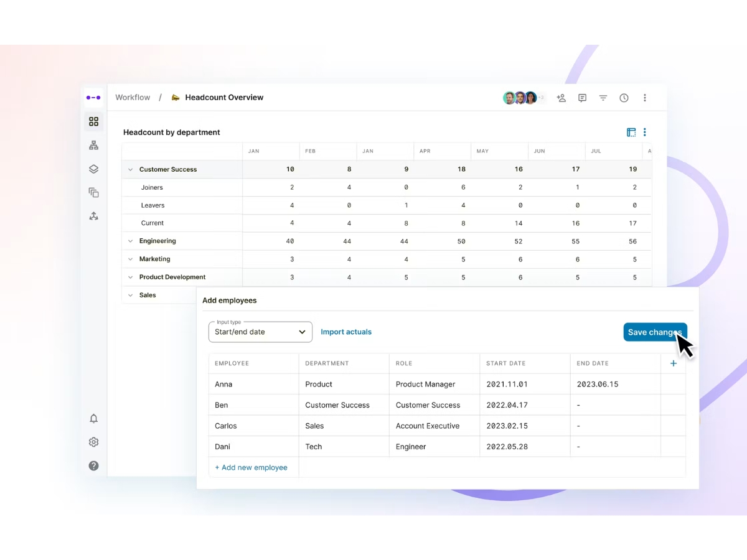The width and height of the screenshot is (747, 560).
Task: Select Ben's Customer Success department cell
Action: [x=344, y=405]
